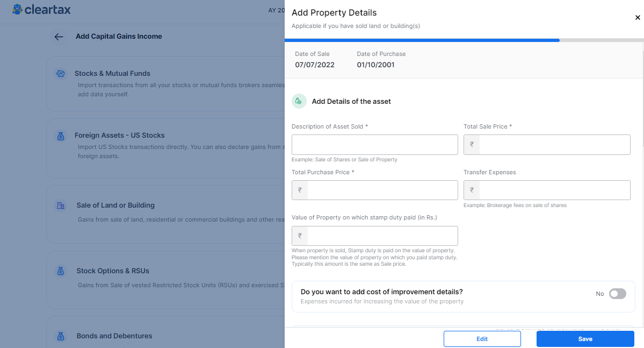Click the Bonds and Debentures icon
The image size is (644, 348).
61,336
